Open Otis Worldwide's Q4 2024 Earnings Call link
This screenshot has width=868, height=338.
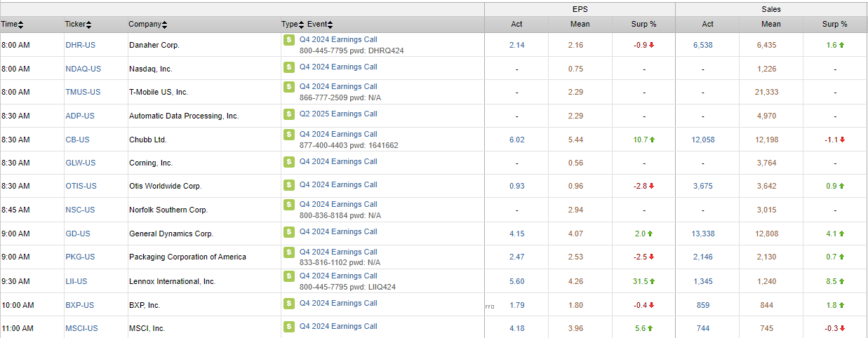pyautogui.click(x=338, y=185)
